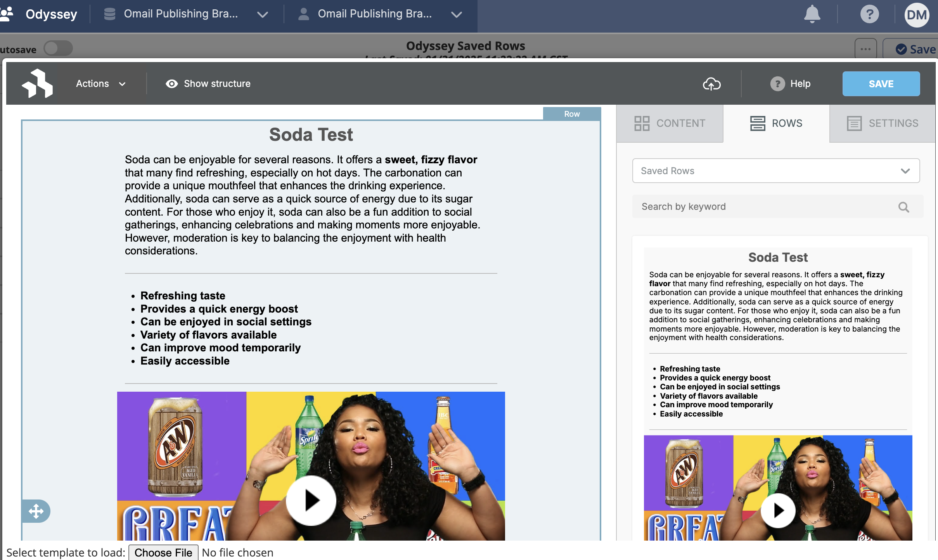Click the cloud upload icon
Viewport: 938px width, 560px height.
pyautogui.click(x=711, y=84)
